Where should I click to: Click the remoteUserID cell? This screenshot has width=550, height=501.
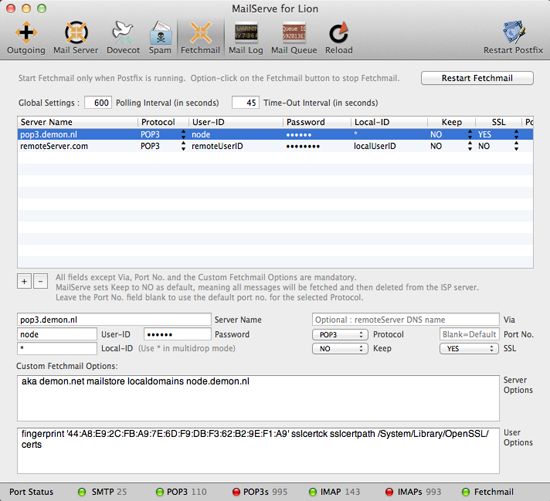[x=217, y=146]
